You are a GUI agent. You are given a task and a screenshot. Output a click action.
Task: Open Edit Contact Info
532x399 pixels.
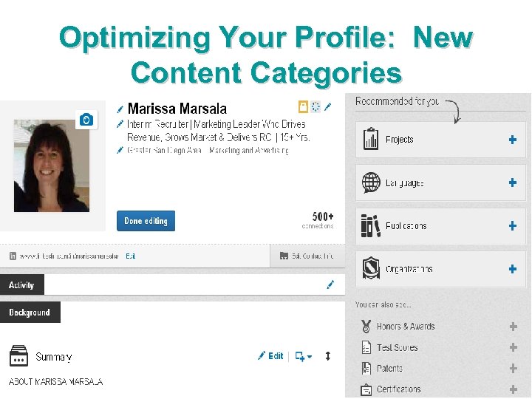click(307, 256)
